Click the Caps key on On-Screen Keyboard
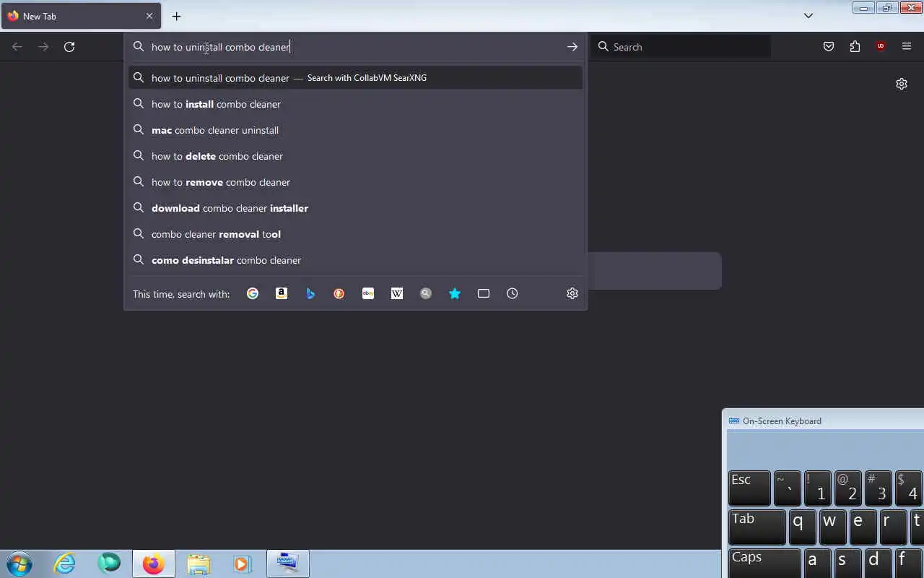Viewport: 924px width, 578px height. (764, 563)
